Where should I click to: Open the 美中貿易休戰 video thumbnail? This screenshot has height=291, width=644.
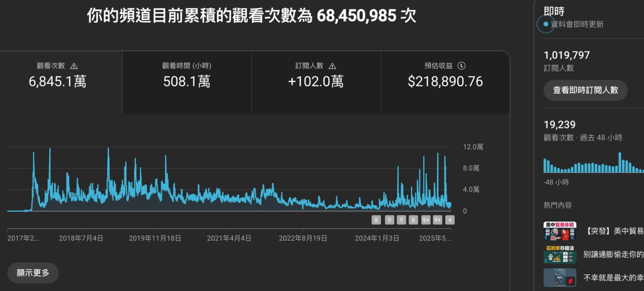click(560, 231)
